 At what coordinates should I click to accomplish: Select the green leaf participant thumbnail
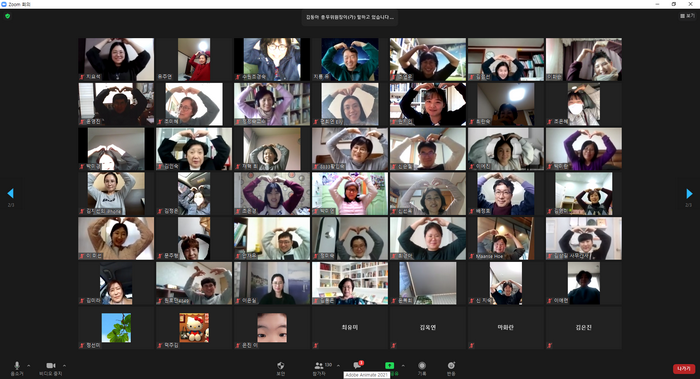[x=116, y=327]
